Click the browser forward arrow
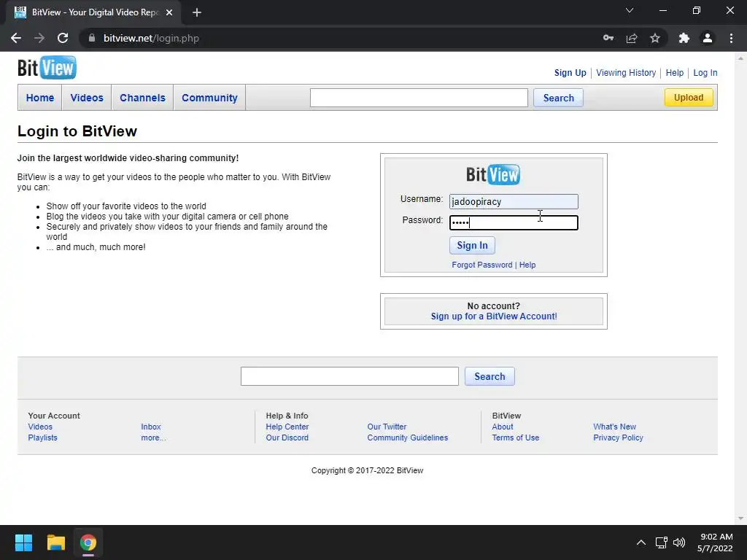Viewport: 747px width, 560px height. click(x=39, y=38)
